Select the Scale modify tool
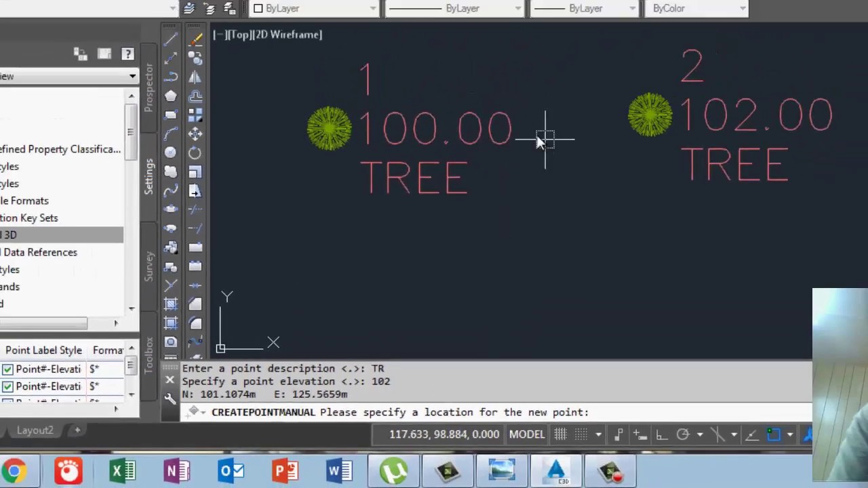The height and width of the screenshot is (488, 868). pos(195,172)
